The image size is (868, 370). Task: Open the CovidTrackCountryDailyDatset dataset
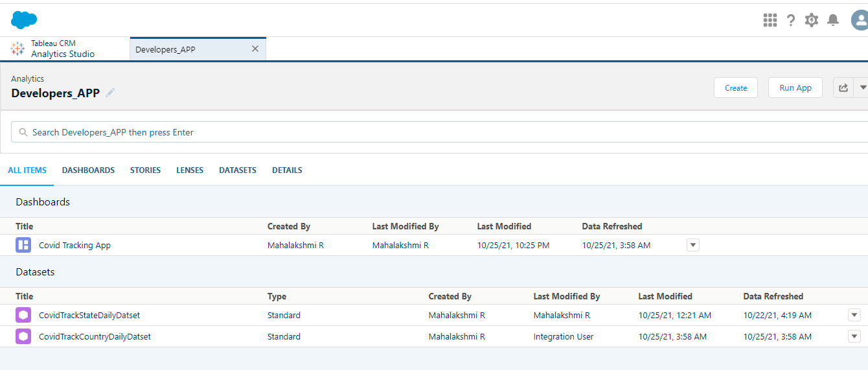[95, 336]
